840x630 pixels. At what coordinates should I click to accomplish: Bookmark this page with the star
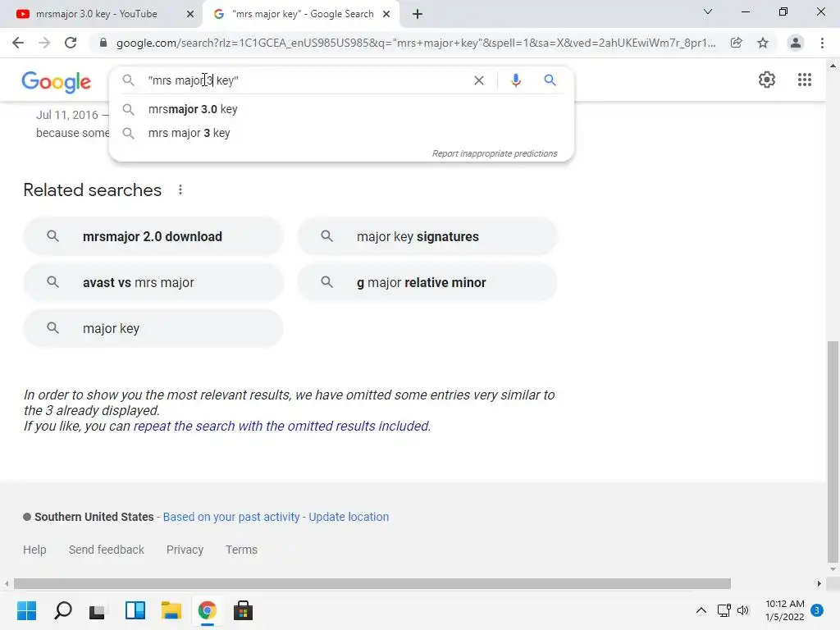(763, 43)
